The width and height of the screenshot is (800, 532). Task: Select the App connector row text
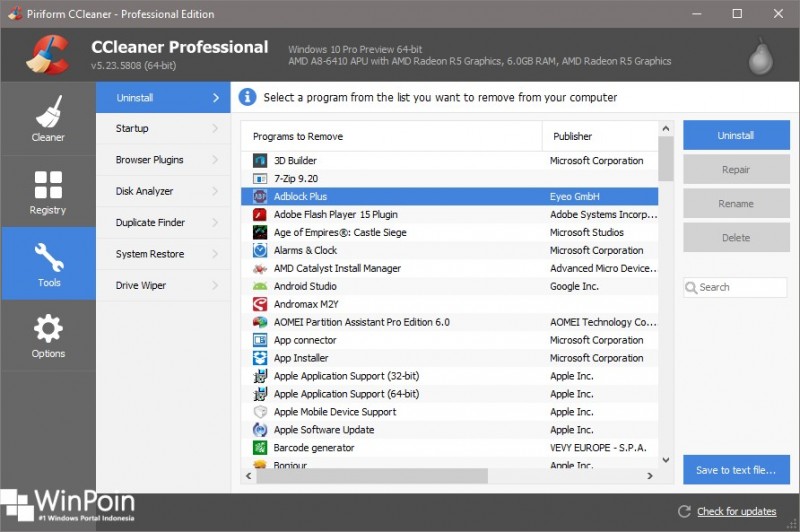click(305, 340)
